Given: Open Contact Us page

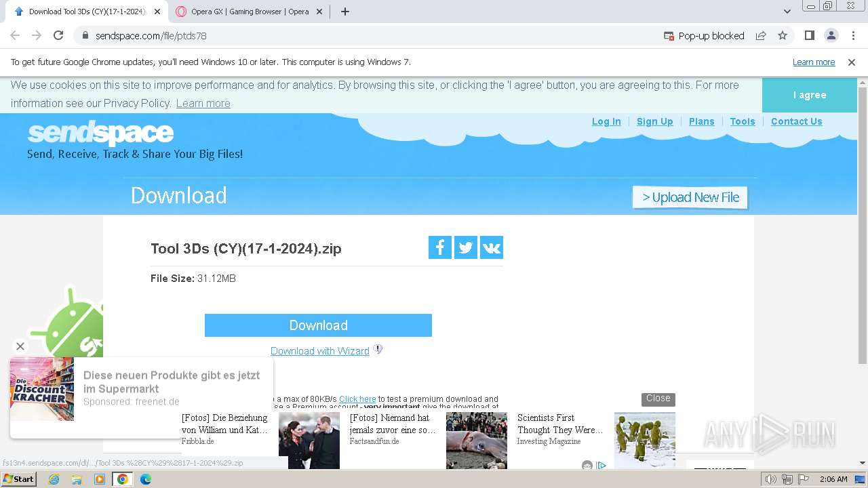Looking at the screenshot, I should click(796, 121).
